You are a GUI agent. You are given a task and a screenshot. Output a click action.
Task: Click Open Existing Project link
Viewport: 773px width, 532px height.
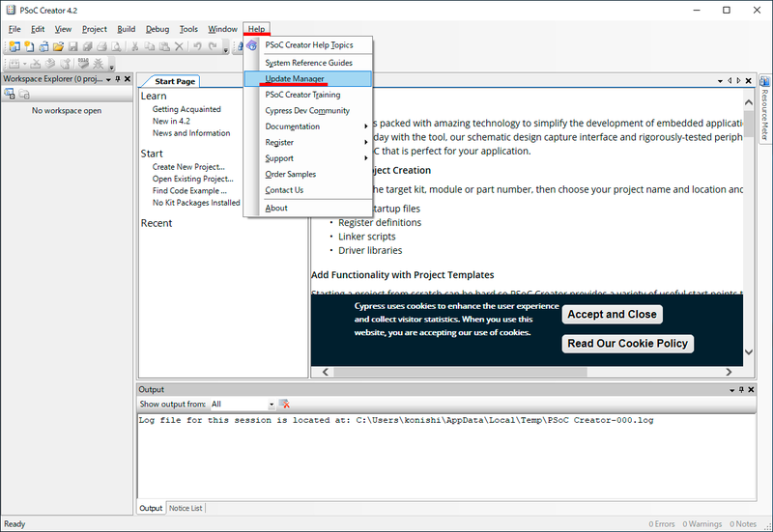[x=192, y=179]
